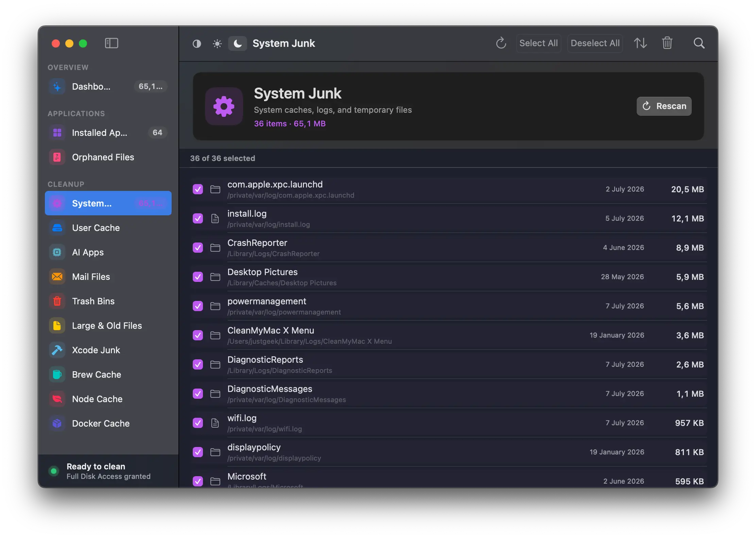Image resolution: width=756 pixels, height=538 pixels.
Task: Click the Orphaned Files icon
Action: [57, 157]
